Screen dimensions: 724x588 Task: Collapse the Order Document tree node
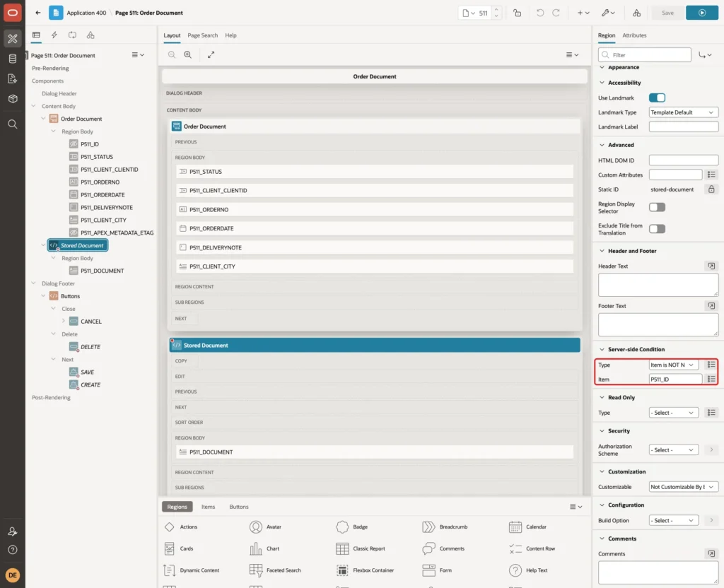(43, 118)
